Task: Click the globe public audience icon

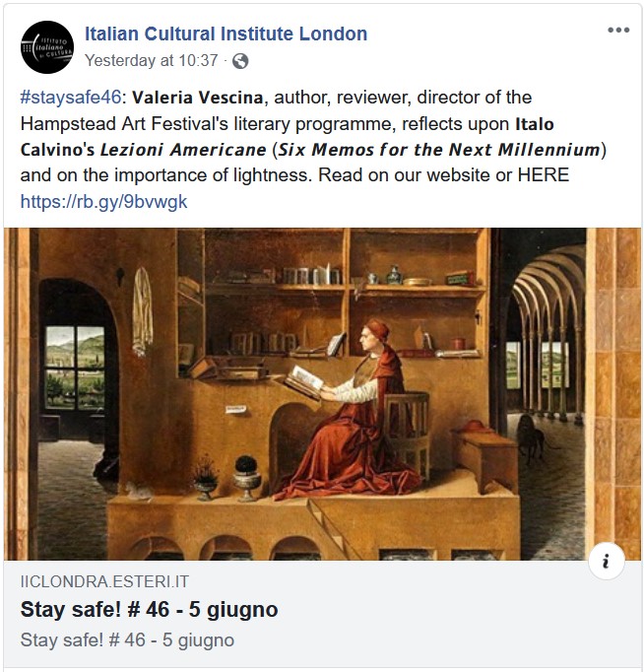Action: (240, 61)
